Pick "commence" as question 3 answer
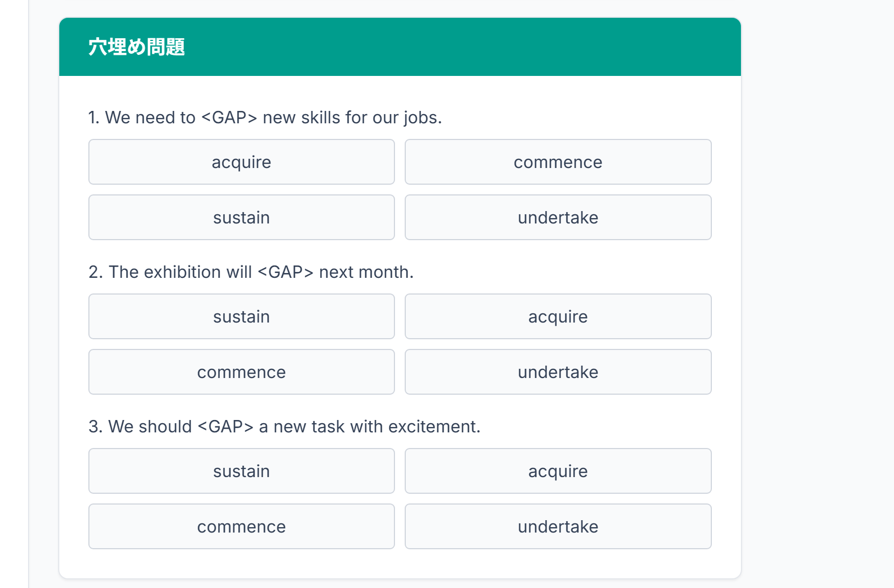This screenshot has height=588, width=894. (x=241, y=527)
